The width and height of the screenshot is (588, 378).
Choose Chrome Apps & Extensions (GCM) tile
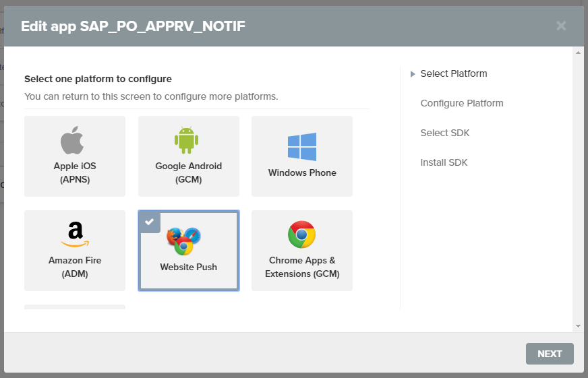point(302,251)
